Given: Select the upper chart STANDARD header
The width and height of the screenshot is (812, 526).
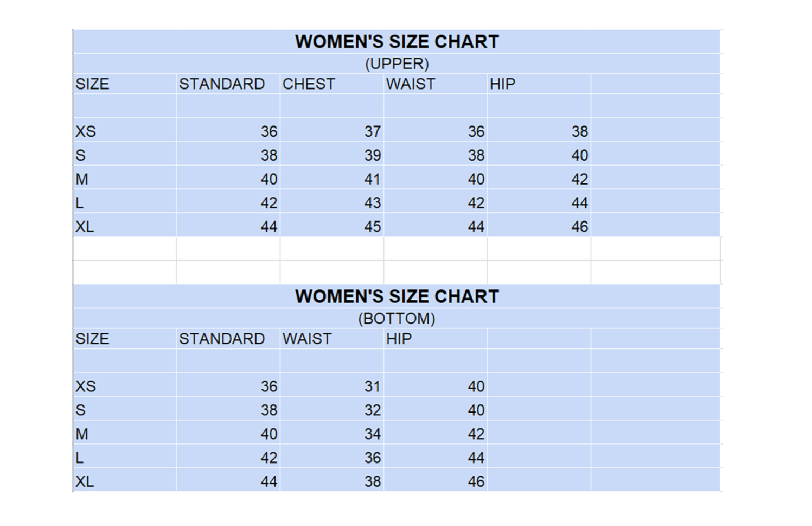Looking at the screenshot, I should [x=222, y=84].
